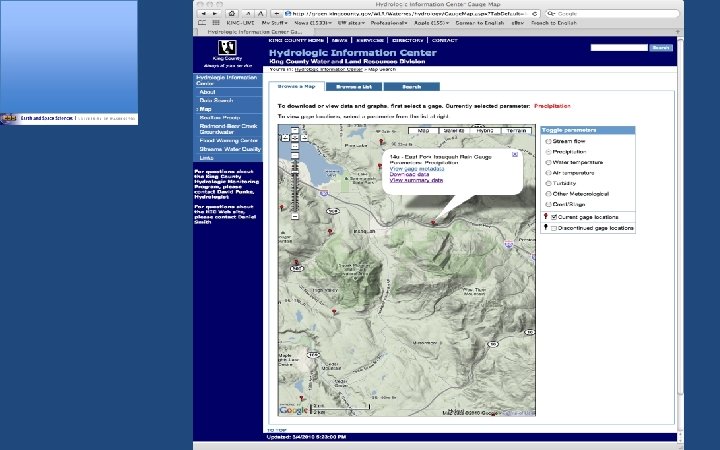Select the Turbidity parameter
The width and height of the screenshot is (720, 450).
click(548, 184)
